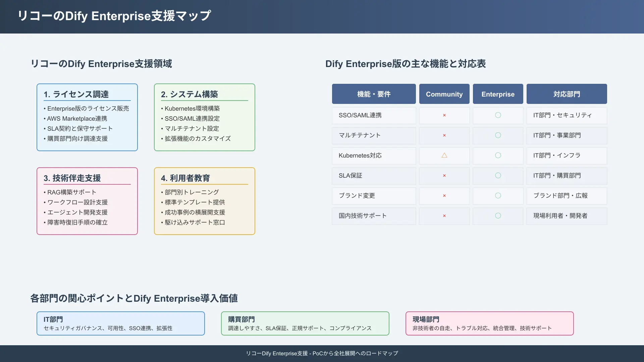Click the 2. システム構築 card heading
This screenshot has height=362, width=644.
(x=190, y=94)
